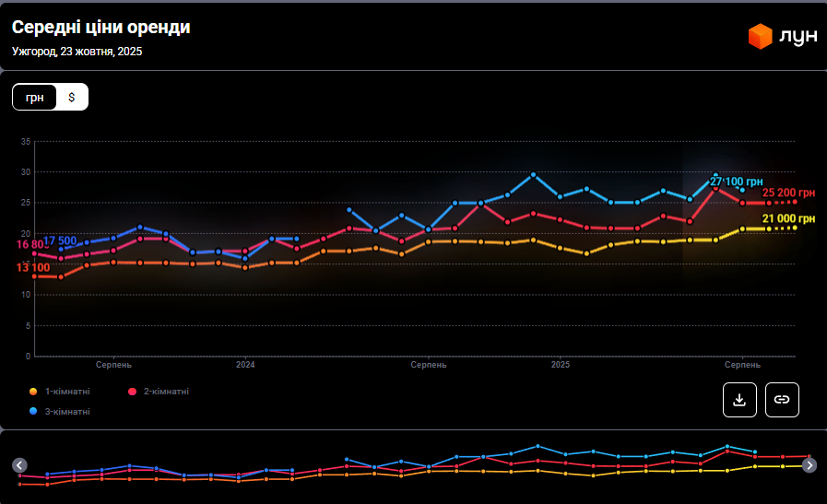Click the copy link icon button
This screenshot has width=827, height=504.
[782, 399]
